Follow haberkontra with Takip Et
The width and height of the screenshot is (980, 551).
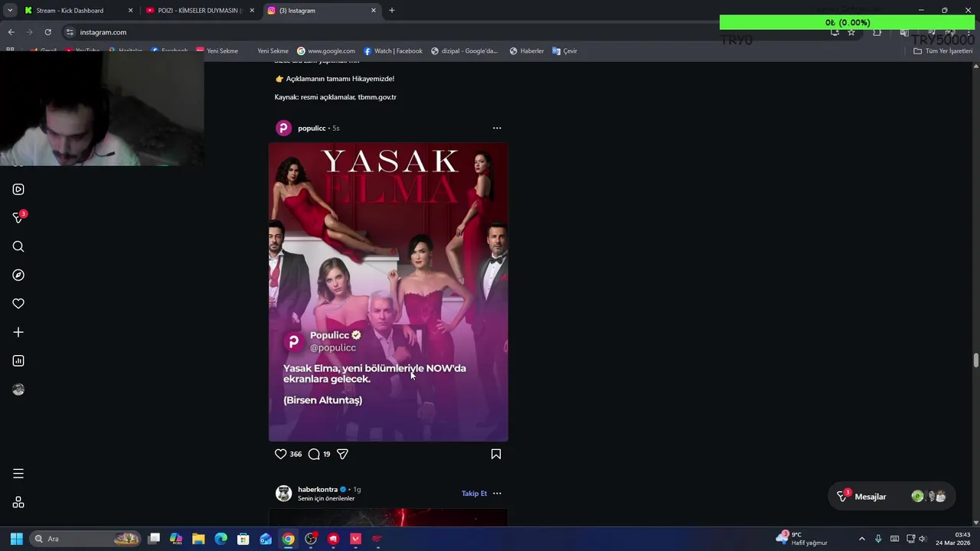coord(474,494)
